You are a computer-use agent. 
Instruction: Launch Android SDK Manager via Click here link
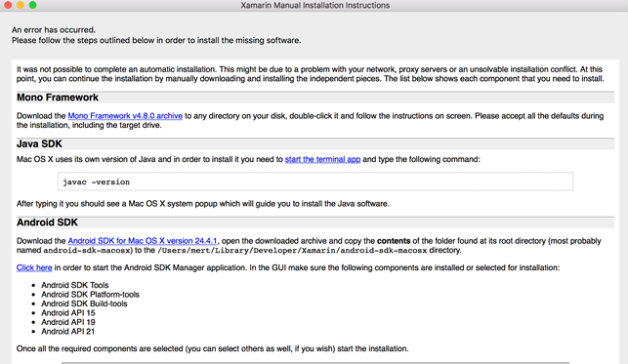pyautogui.click(x=34, y=267)
